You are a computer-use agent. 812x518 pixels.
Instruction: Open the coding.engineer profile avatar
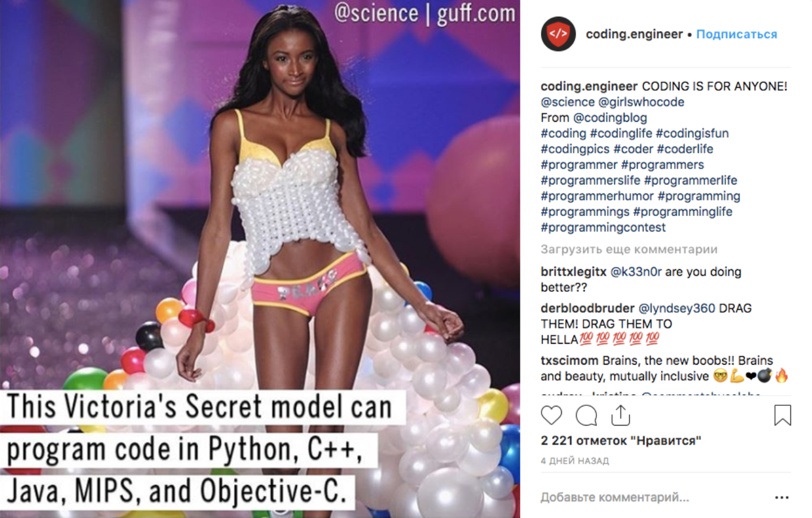point(558,34)
